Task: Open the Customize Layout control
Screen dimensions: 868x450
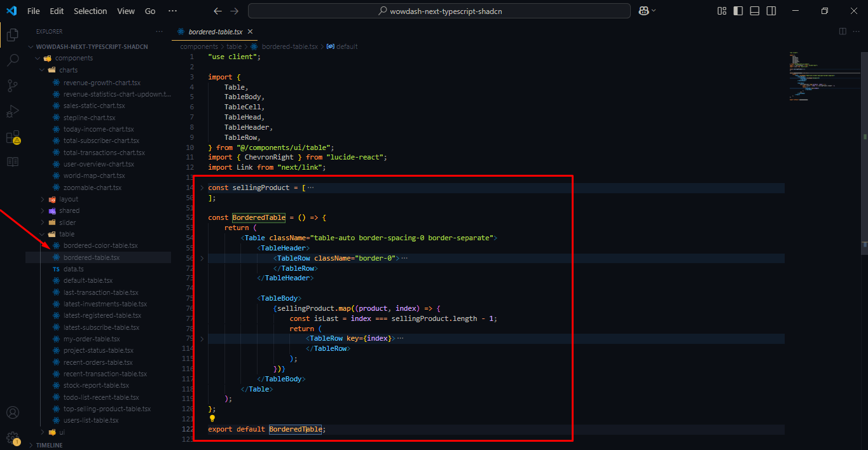Action: [x=722, y=11]
